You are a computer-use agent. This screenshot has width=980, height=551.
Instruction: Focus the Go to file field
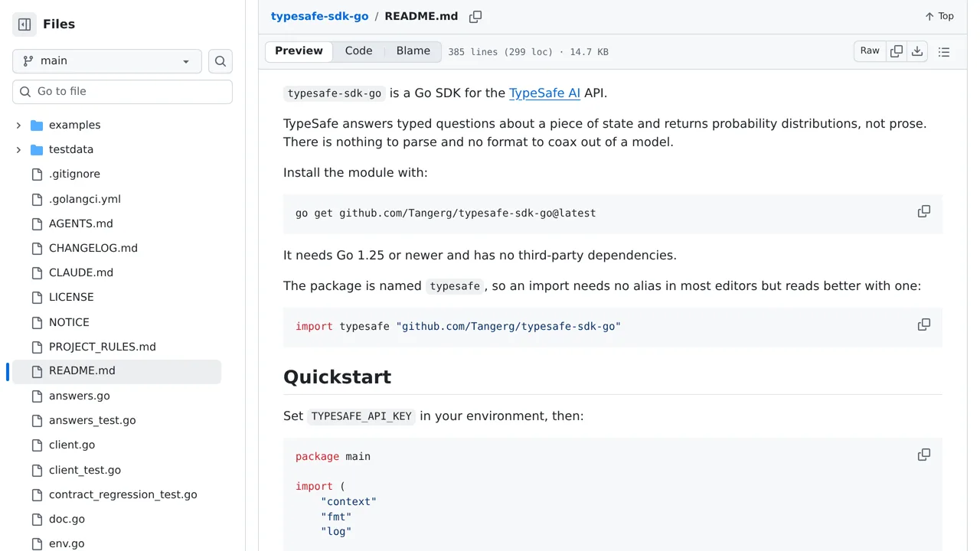[122, 92]
